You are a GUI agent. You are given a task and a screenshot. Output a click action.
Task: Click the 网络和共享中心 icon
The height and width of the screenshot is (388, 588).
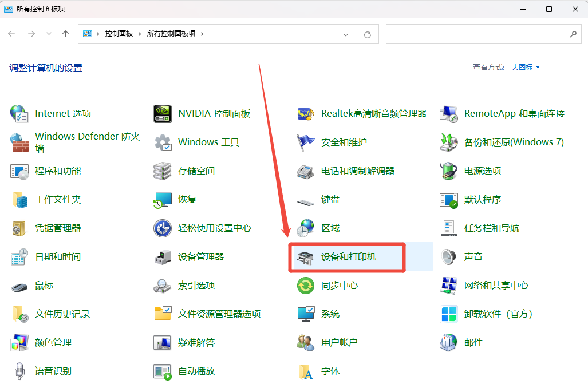tap(448, 286)
